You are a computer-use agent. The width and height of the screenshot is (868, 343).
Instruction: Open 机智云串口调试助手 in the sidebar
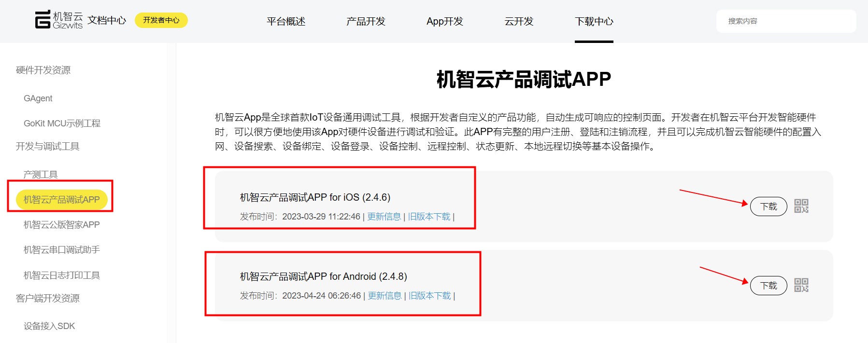click(x=62, y=250)
